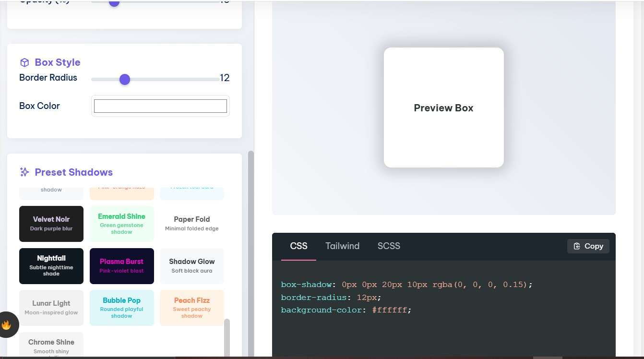Click the Box Style cube icon
The width and height of the screenshot is (644, 359).
24,62
